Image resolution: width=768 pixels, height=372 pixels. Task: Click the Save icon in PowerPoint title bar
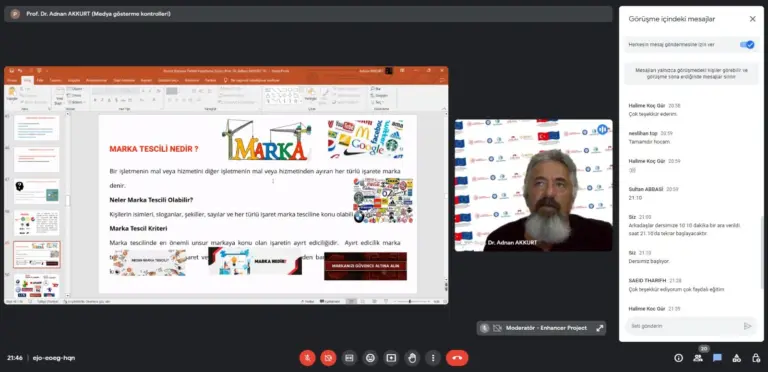12,70
